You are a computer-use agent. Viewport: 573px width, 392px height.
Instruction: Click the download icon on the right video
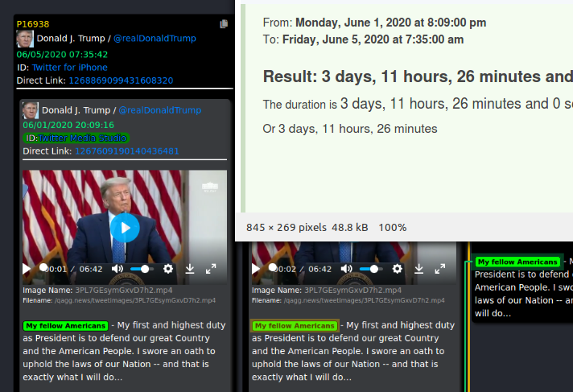418,269
